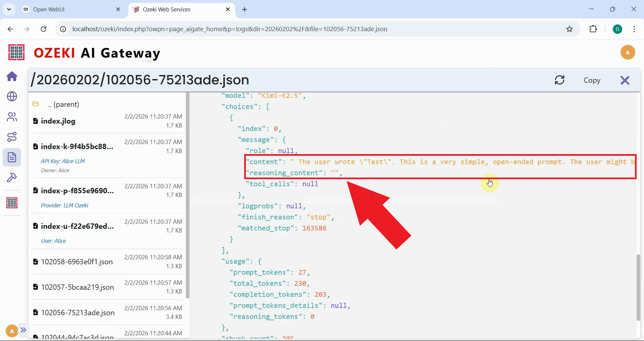
Task: Reload the current page
Action: pyautogui.click(x=44, y=29)
